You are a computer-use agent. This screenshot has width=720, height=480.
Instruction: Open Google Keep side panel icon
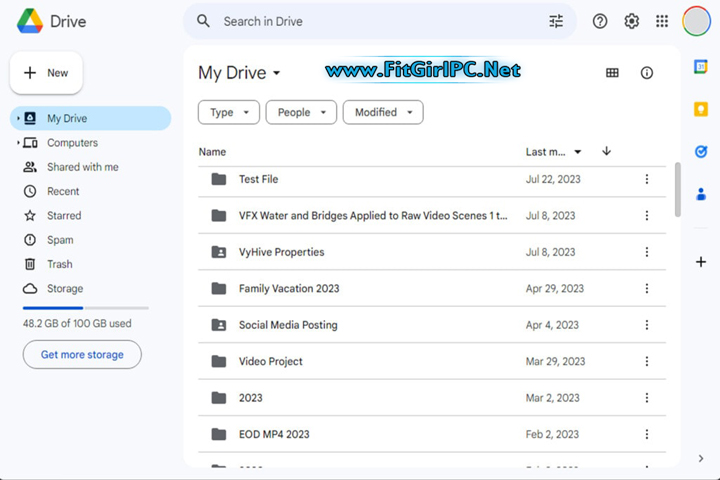click(x=701, y=109)
